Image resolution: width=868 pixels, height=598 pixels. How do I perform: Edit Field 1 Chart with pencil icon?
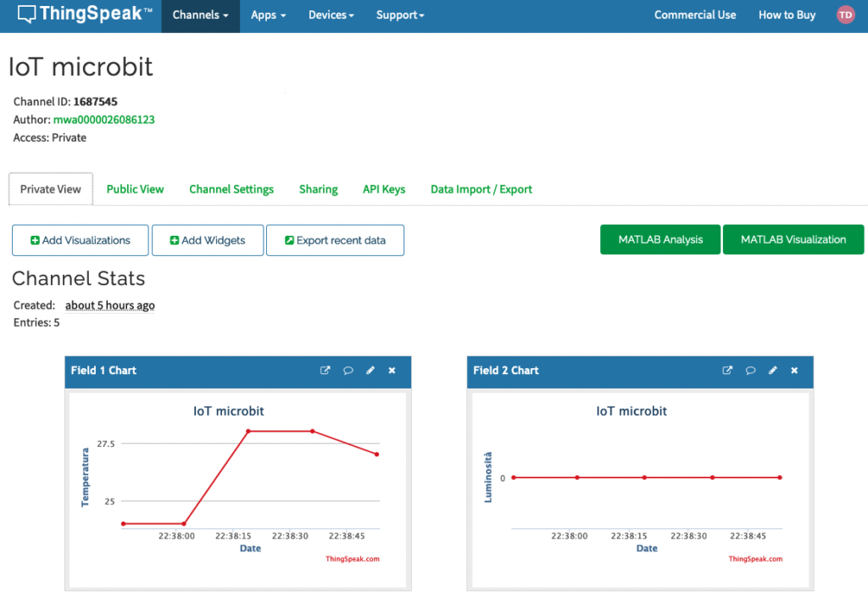coord(370,371)
